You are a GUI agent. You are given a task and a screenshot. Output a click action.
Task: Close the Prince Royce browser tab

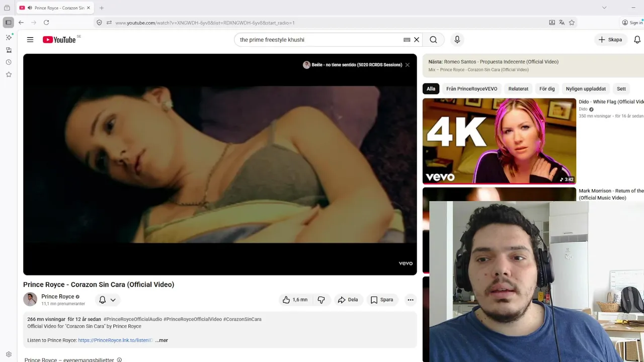click(89, 8)
